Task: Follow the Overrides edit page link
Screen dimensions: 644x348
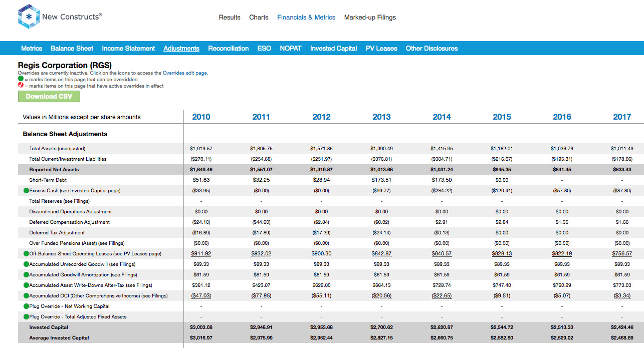Action: click(185, 73)
